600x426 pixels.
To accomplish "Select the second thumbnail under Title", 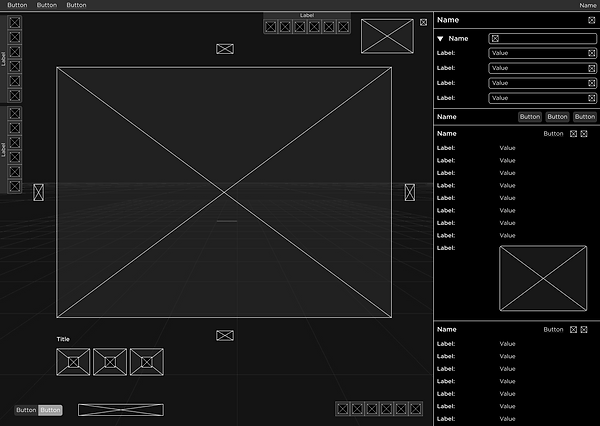I will tap(110, 362).
